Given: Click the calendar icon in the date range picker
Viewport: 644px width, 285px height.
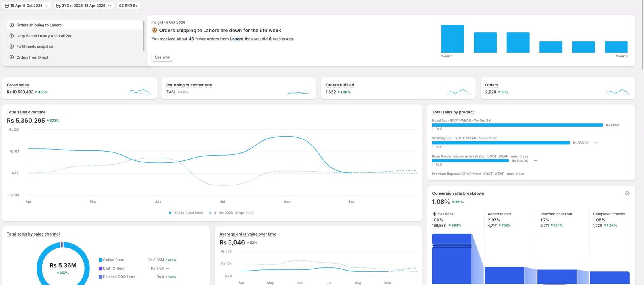Looking at the screenshot, I should tap(6, 6).
